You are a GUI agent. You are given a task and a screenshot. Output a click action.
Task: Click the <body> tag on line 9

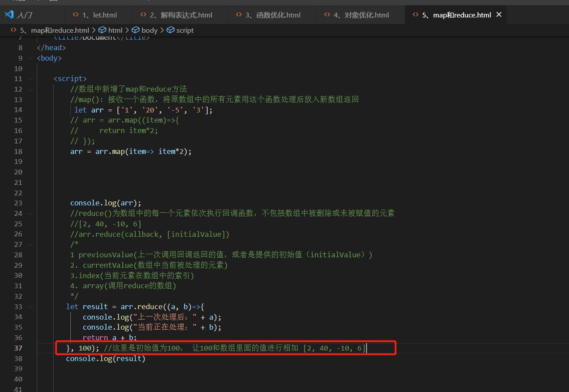tap(49, 58)
